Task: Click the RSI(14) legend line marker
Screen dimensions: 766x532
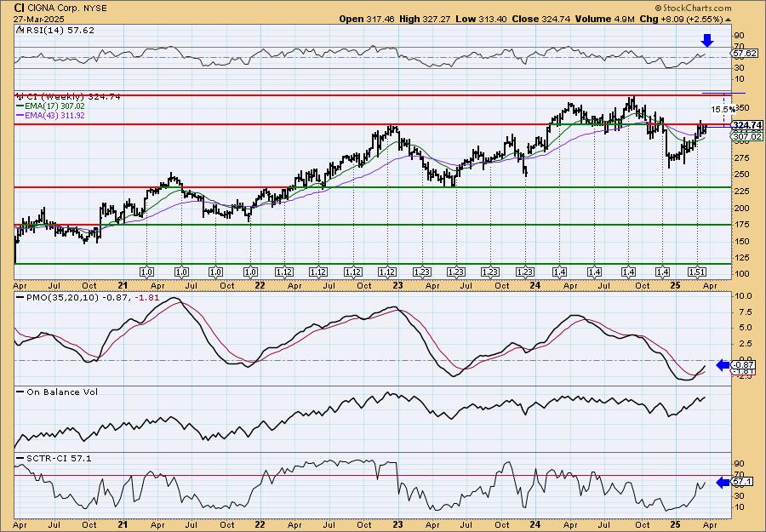Action: [20, 30]
